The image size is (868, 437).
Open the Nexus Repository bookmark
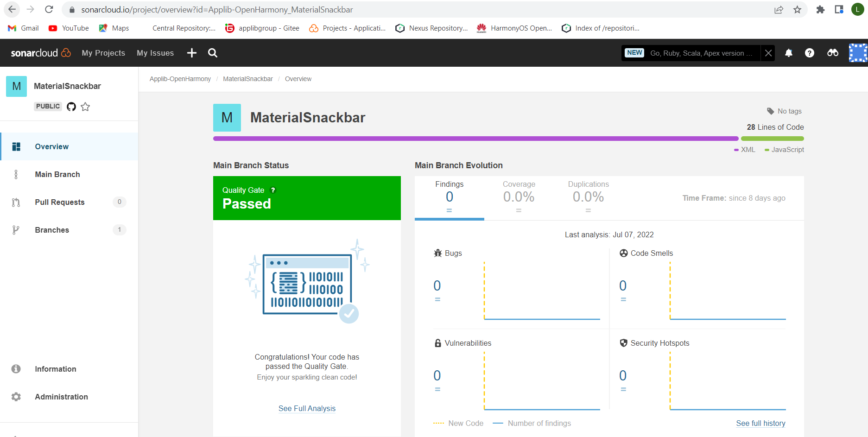point(431,28)
